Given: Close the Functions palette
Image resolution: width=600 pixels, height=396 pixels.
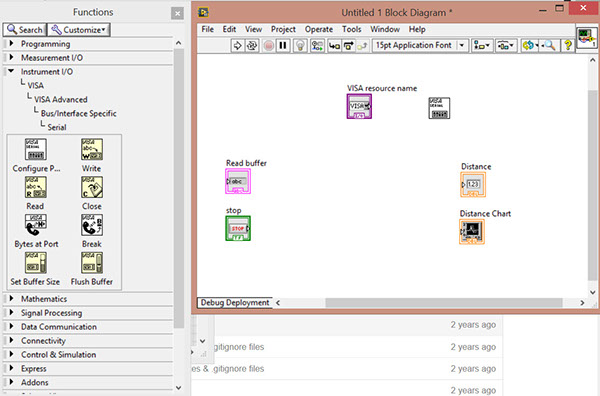Looking at the screenshot, I should click(177, 14).
